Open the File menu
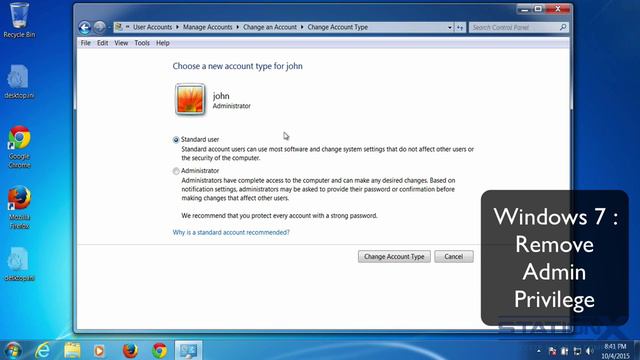 coord(85,43)
